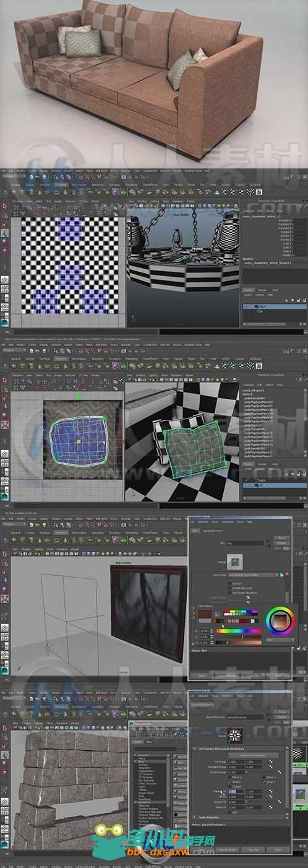Click Presets button in file1 Attribute Editor

[x=281, y=543]
